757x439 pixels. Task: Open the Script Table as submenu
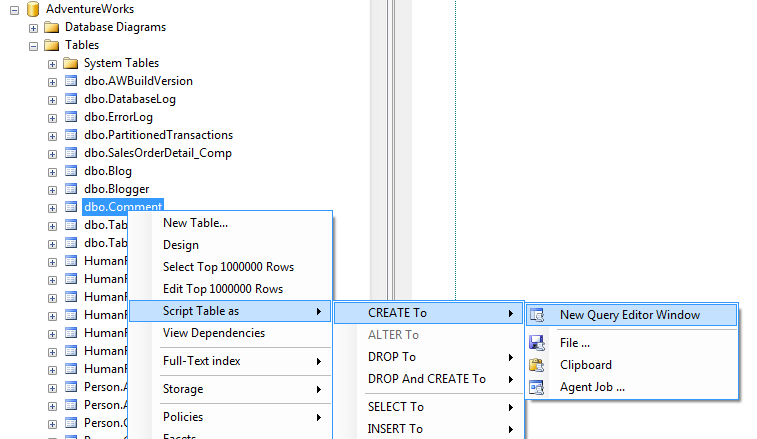tap(230, 311)
